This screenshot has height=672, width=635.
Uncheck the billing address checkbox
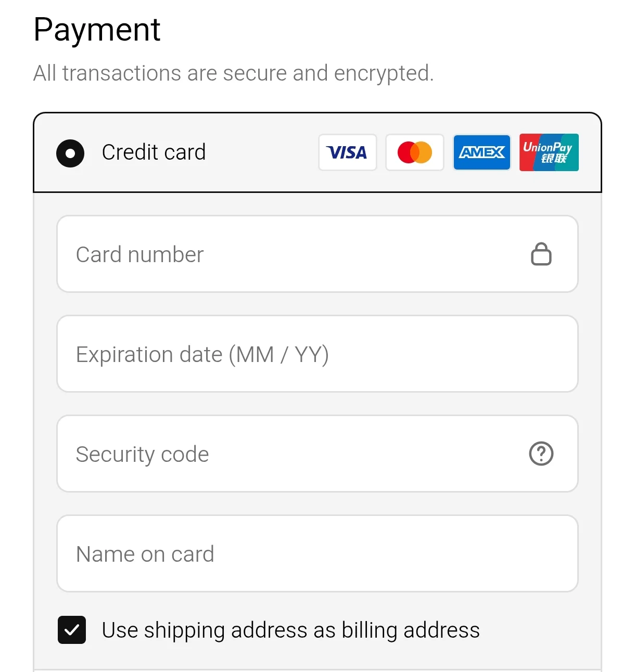[x=72, y=630]
